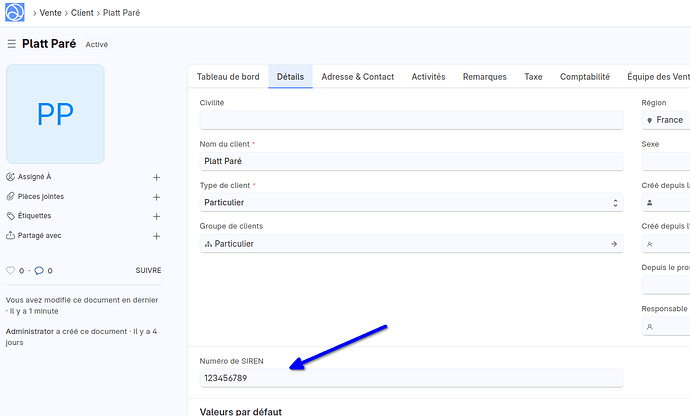Share document via Partagé avec plus icon
The width and height of the screenshot is (690, 416).
pyautogui.click(x=156, y=236)
